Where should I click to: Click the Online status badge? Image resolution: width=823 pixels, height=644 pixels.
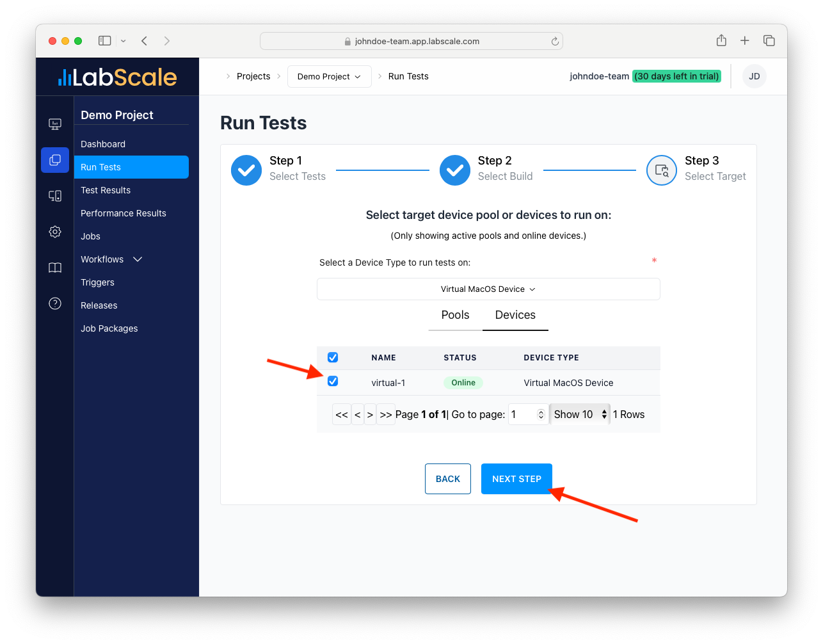[463, 383]
